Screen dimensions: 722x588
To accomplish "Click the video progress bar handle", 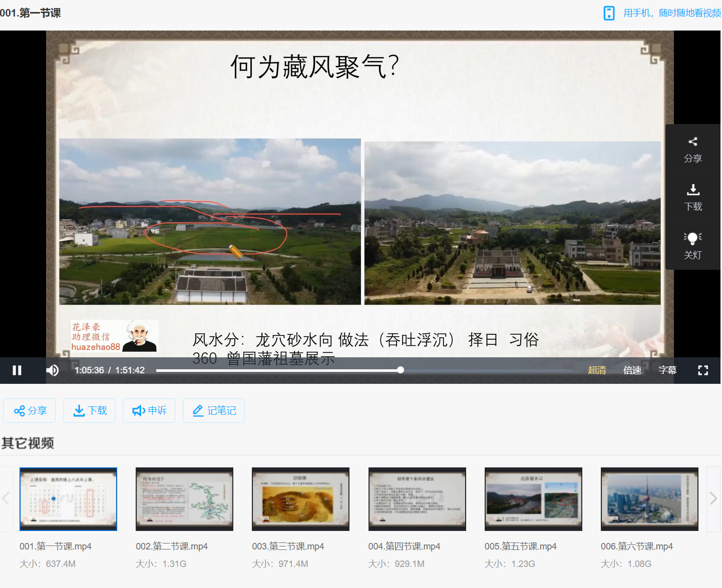I will click(x=401, y=370).
